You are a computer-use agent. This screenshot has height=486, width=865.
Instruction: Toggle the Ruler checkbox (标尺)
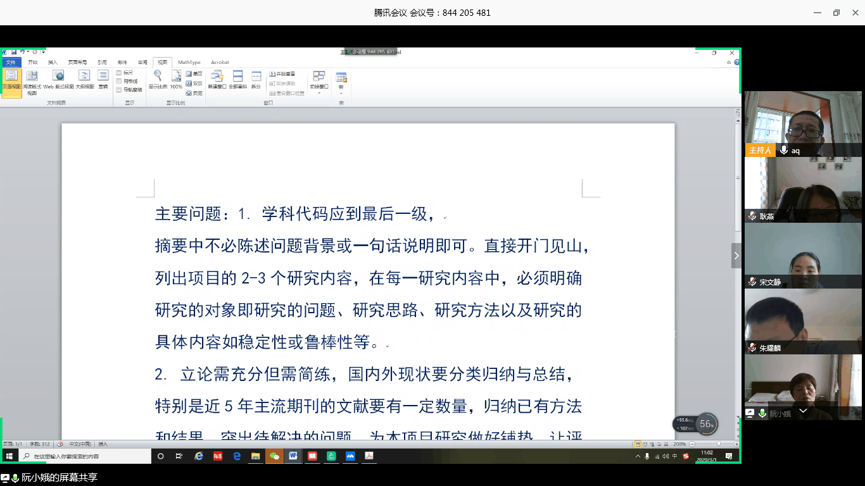(121, 73)
